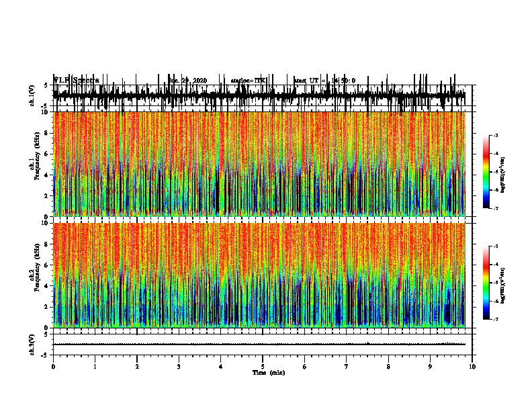
Task: Click the ch.1 voltage waveform trace
Action: pyautogui.click(x=259, y=95)
